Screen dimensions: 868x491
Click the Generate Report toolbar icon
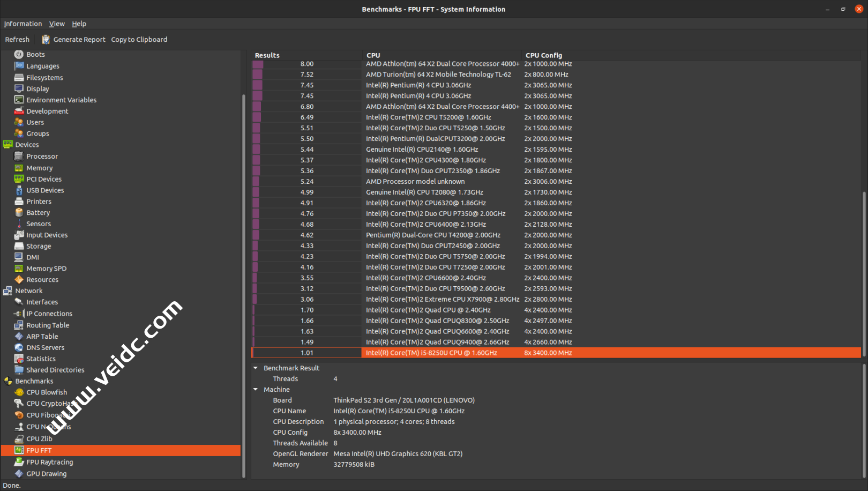[46, 40]
